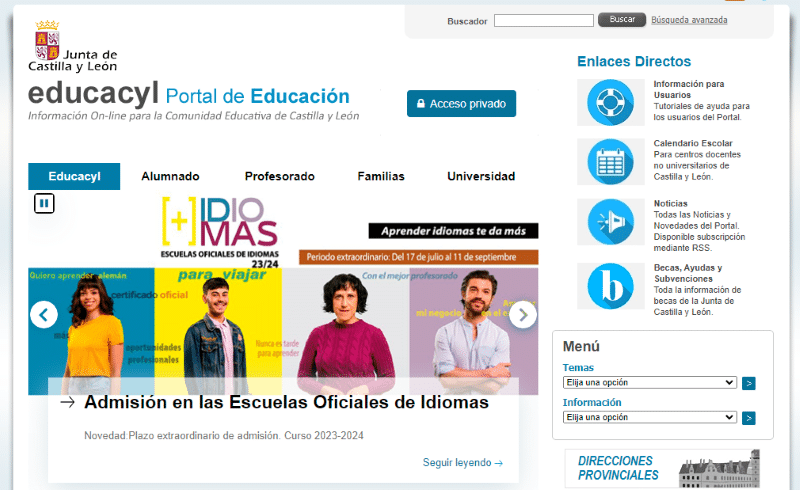800x490 pixels.
Task: Open the Universidad tab
Action: (481, 176)
